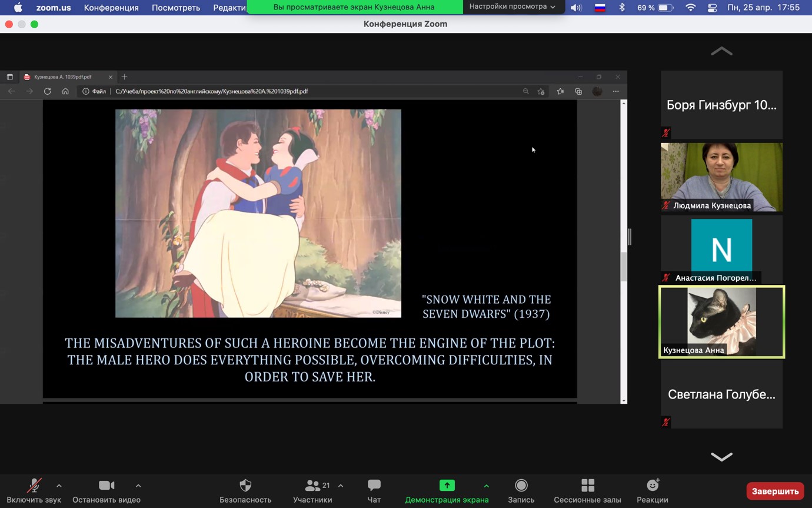Click PDF scrollbar up arrow
The image size is (812, 508).
tap(624, 103)
